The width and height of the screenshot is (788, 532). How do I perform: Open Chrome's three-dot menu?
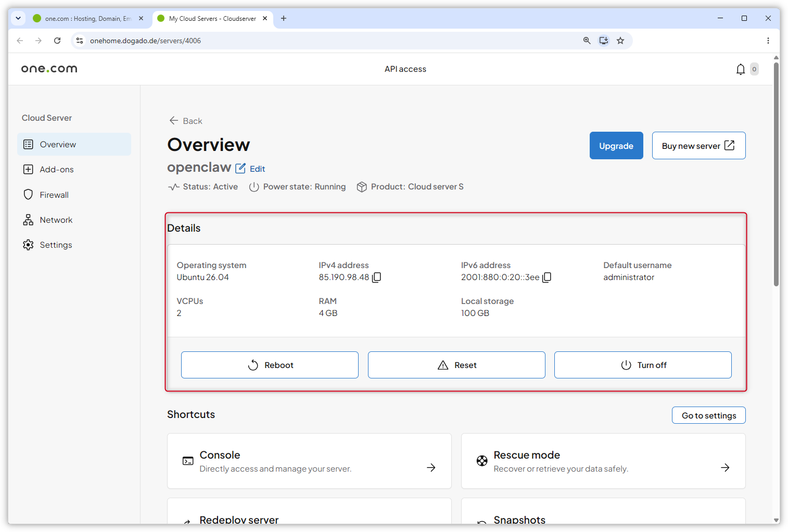[x=768, y=41]
